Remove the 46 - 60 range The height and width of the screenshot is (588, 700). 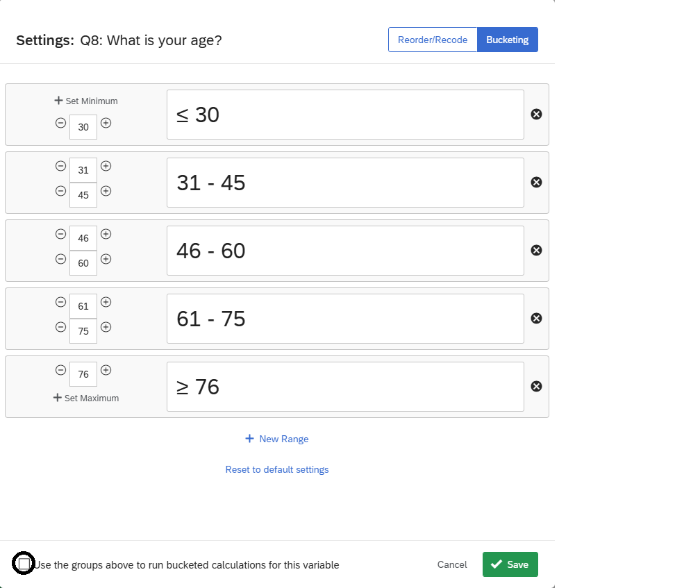coord(536,251)
